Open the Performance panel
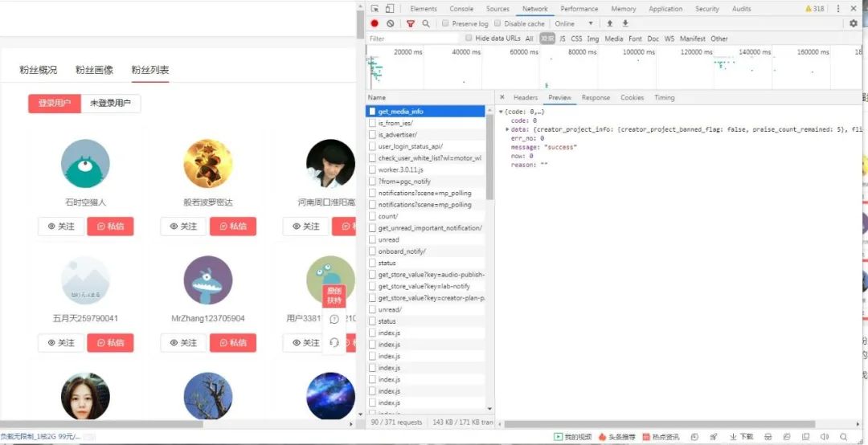The image size is (868, 445). (x=579, y=8)
